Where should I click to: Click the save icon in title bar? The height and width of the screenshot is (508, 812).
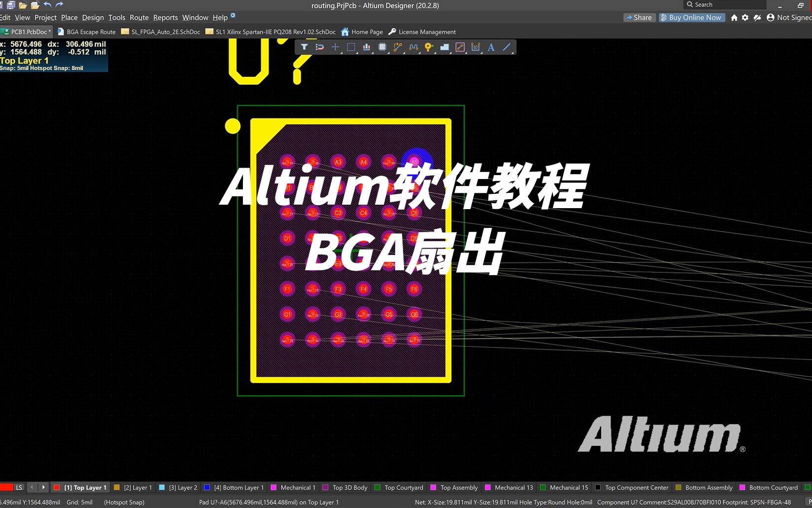[11, 5]
